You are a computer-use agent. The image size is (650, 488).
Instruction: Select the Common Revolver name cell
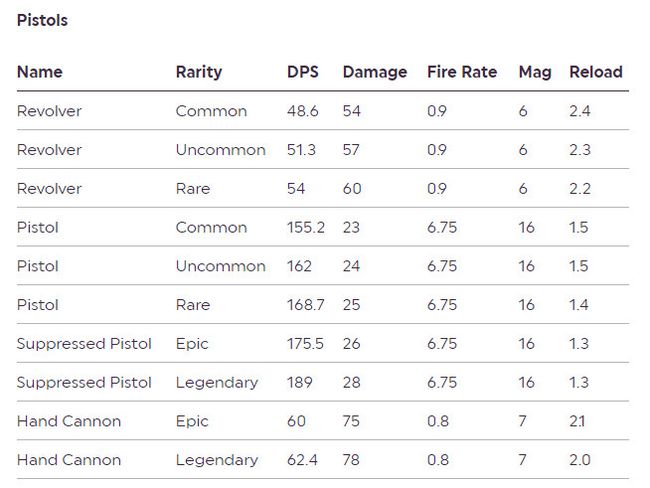[50, 111]
